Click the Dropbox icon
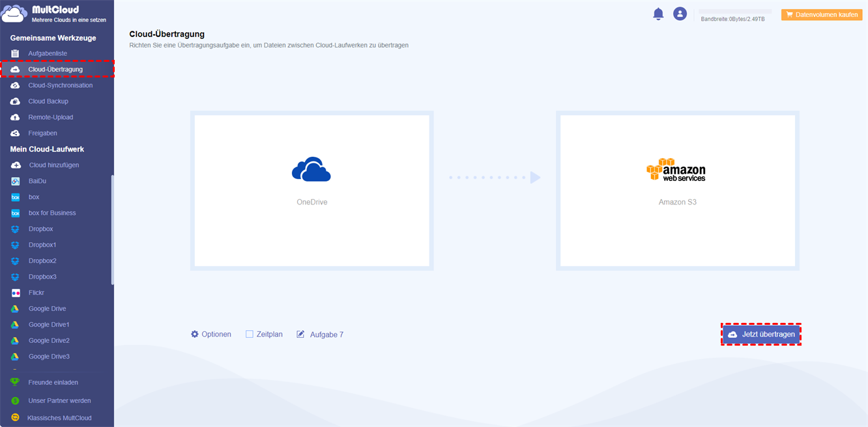The image size is (868, 427). tap(15, 229)
